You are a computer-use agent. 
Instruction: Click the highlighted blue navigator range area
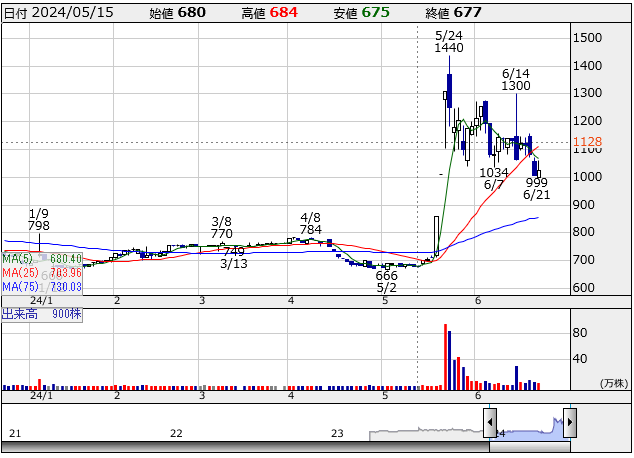[529, 424]
